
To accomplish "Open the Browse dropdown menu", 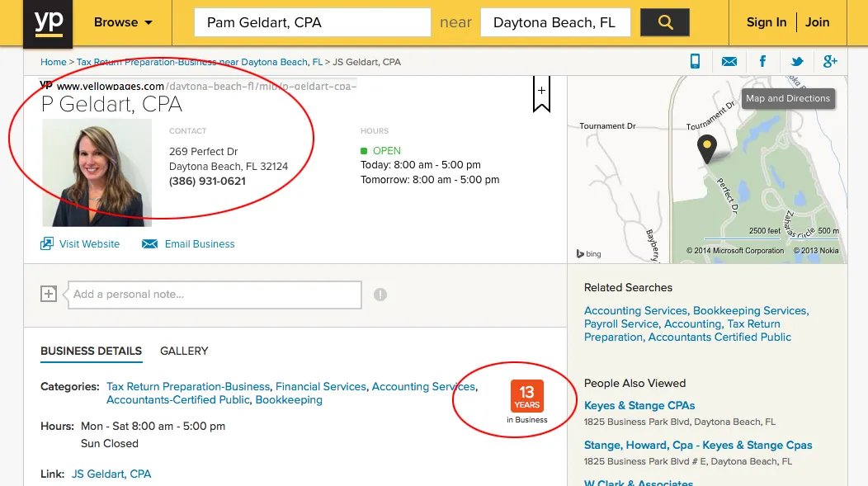I will coord(123,23).
